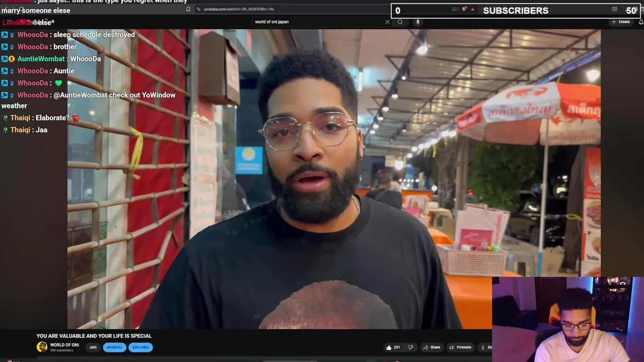Viewport: 644px width, 362px height.
Task: Click the chat message 'sleep schedule destroyed'
Action: point(94,35)
